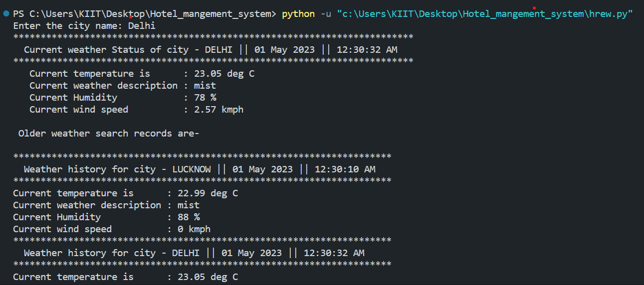Click the 2.57 kmph wind speed value
The image size is (644, 285).
click(218, 110)
